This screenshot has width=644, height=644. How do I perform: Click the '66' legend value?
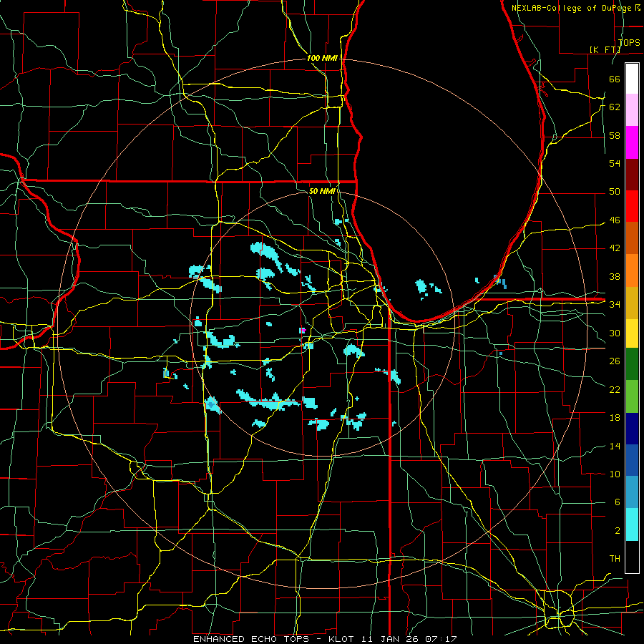[615, 79]
